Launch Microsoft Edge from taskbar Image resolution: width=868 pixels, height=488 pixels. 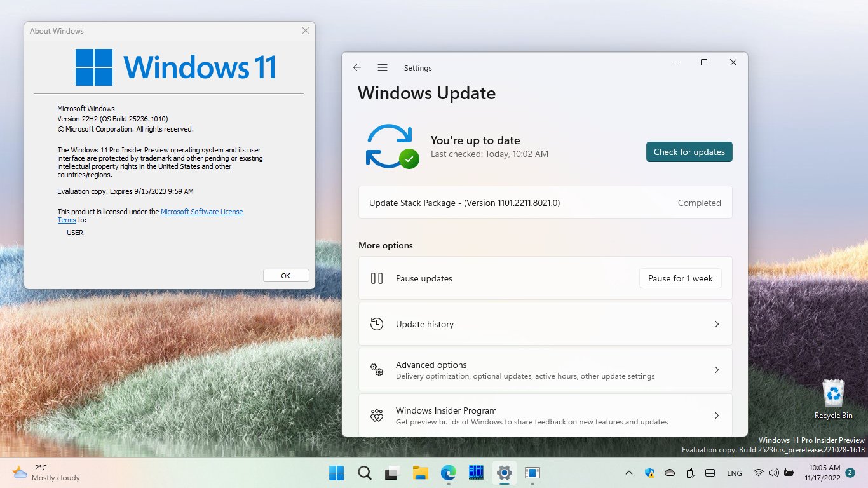449,473
